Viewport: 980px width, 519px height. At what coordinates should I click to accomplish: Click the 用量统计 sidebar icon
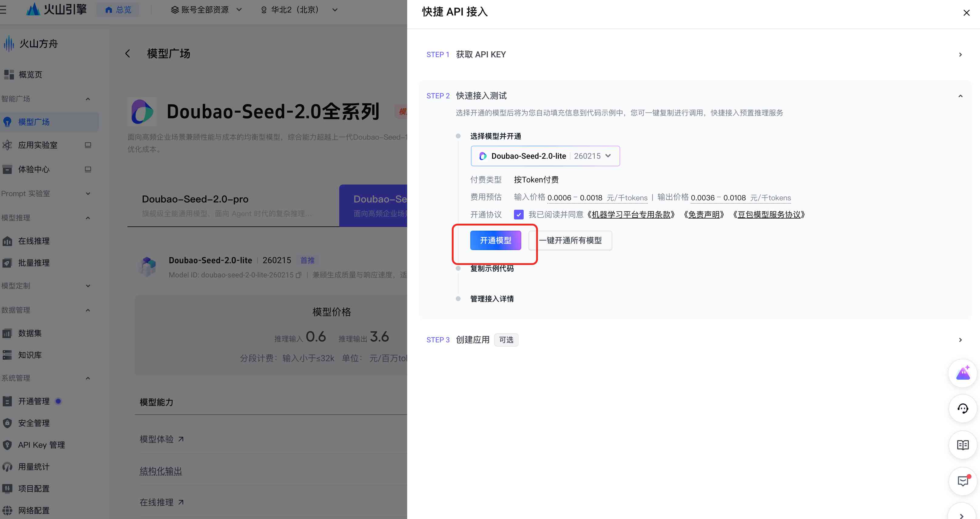coord(7,467)
